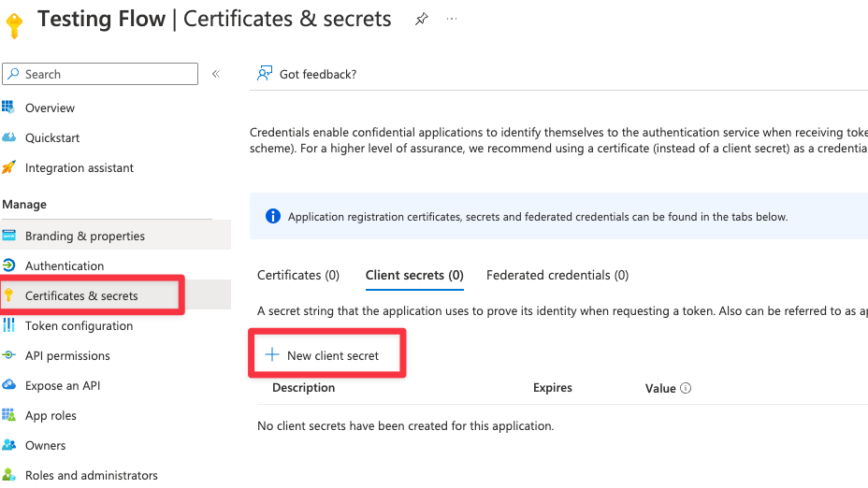Open Branding & properties in sidebar
Viewport: 868px width, 488px height.
tap(85, 236)
